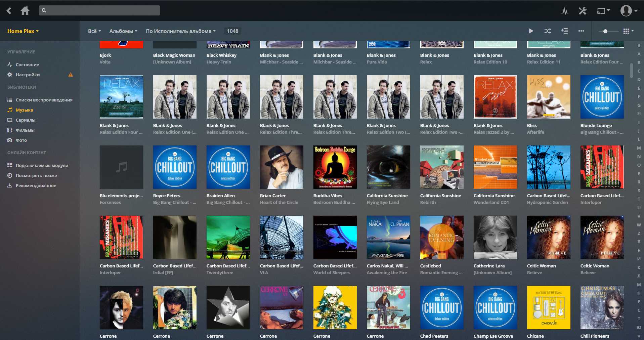Image resolution: width=644 pixels, height=340 pixels.
Task: Click Heavy Train album title
Action: 219,62
